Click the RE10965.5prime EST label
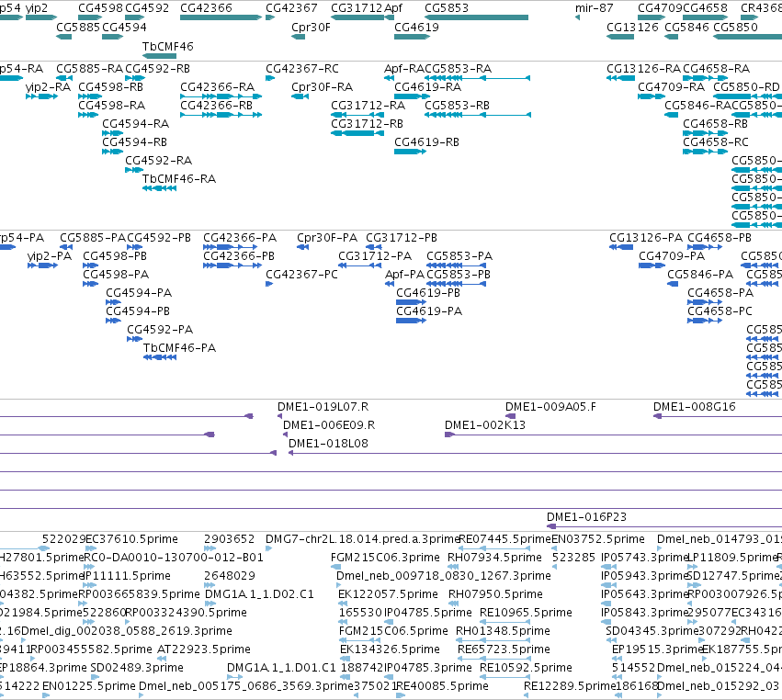This screenshot has height=700, width=782. point(526,613)
